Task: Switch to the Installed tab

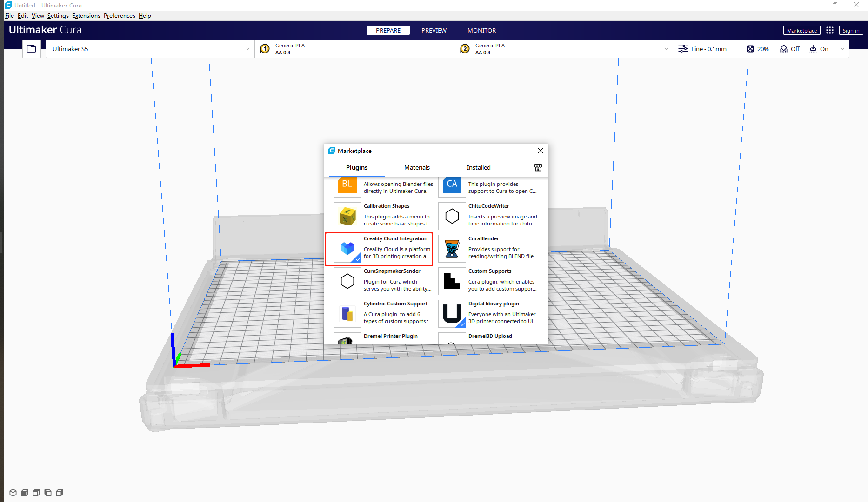Action: coord(478,167)
